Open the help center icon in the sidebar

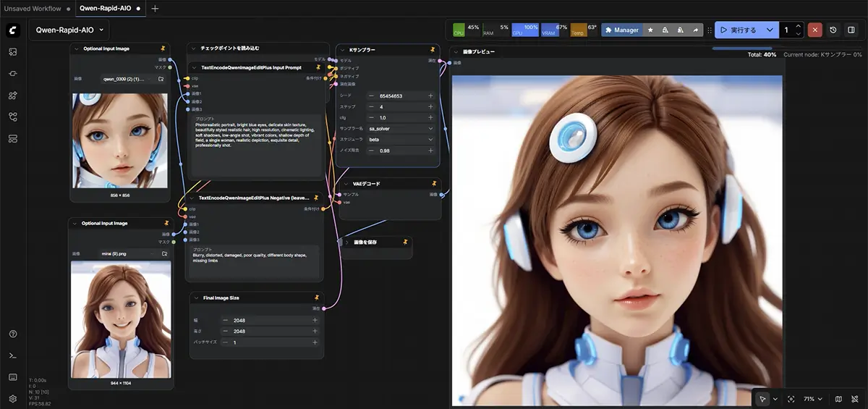[12, 334]
